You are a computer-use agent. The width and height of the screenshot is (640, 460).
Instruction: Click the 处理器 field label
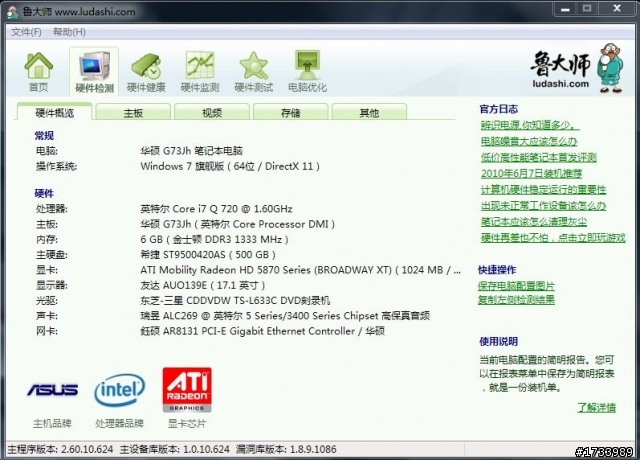click(x=52, y=209)
